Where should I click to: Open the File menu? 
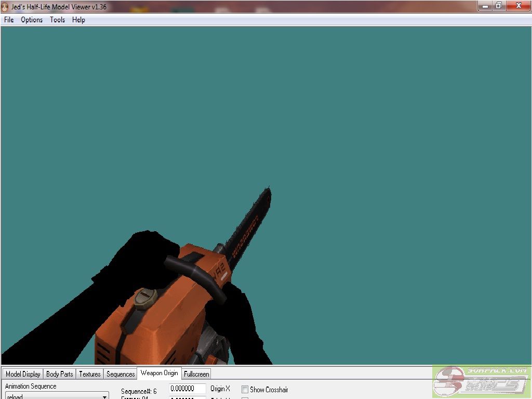pyautogui.click(x=9, y=20)
